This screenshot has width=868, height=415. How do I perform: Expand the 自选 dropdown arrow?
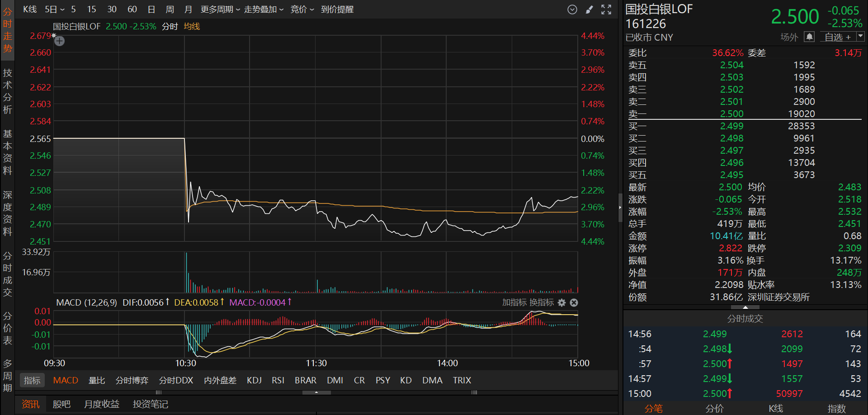(860, 36)
